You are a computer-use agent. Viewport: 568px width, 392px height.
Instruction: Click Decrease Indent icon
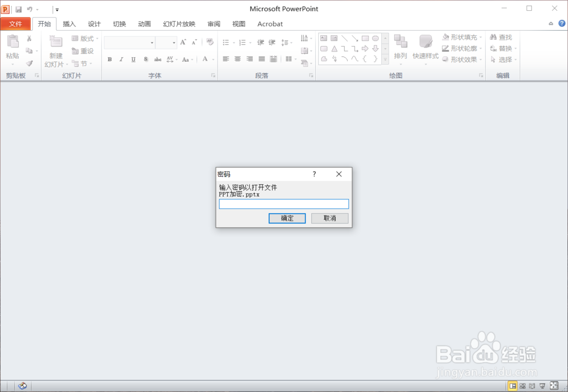tap(261, 43)
